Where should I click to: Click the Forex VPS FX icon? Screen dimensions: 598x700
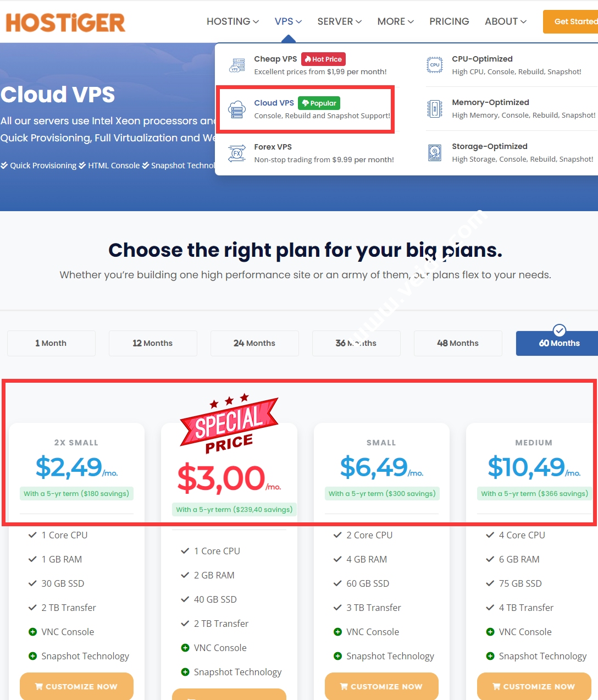tap(237, 153)
